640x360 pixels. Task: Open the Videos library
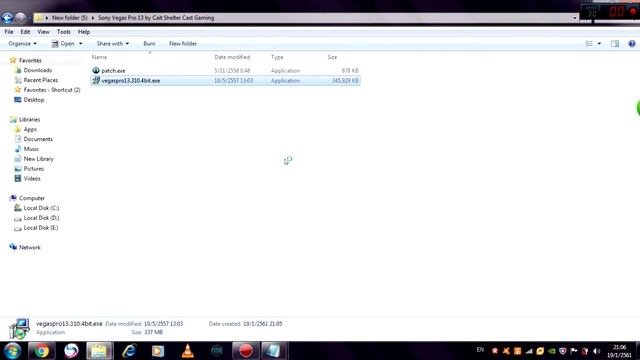pos(32,178)
